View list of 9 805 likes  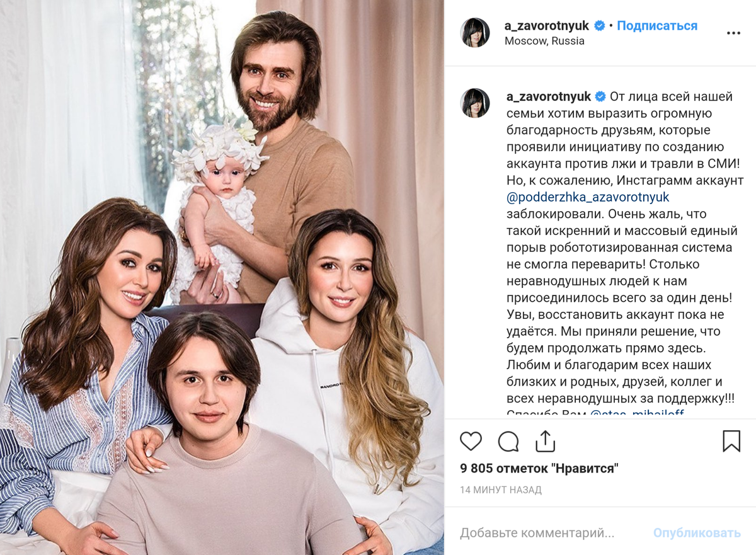539,468
